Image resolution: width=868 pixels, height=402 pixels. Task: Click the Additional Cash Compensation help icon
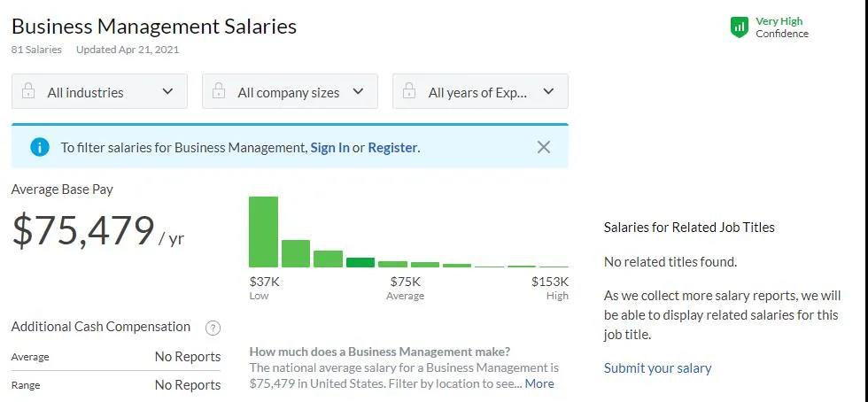(213, 328)
